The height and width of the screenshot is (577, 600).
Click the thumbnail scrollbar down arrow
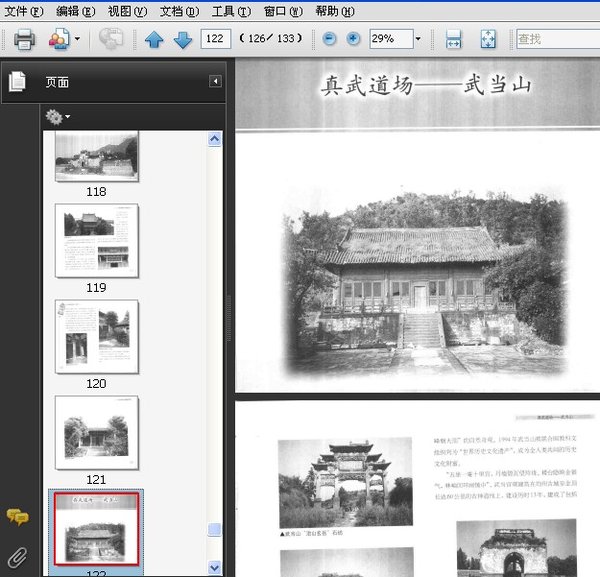[214, 568]
